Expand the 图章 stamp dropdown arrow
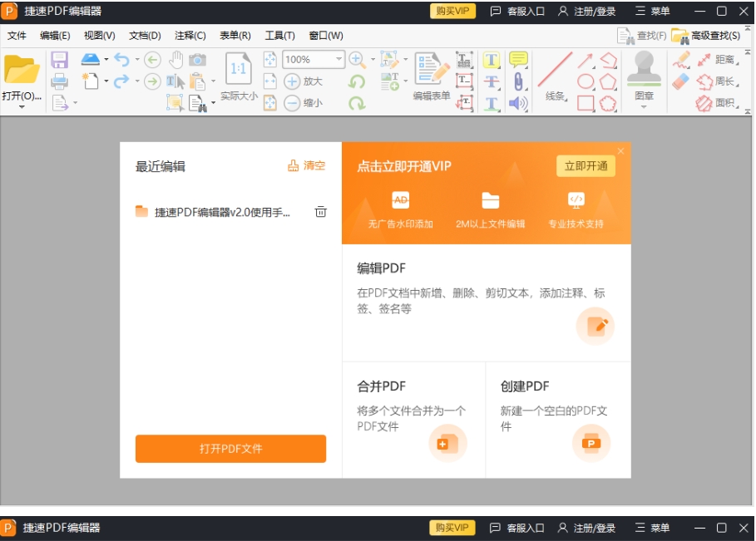Screen dimensions: 756x541 tap(644, 107)
